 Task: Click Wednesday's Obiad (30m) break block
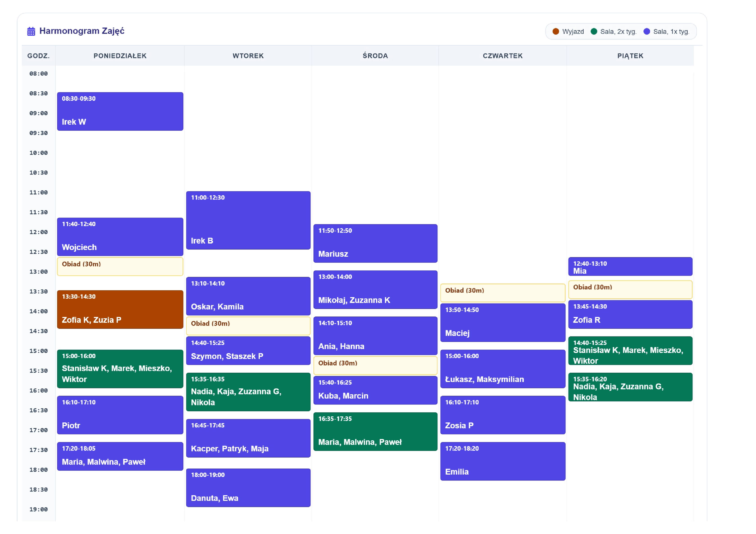click(375, 365)
